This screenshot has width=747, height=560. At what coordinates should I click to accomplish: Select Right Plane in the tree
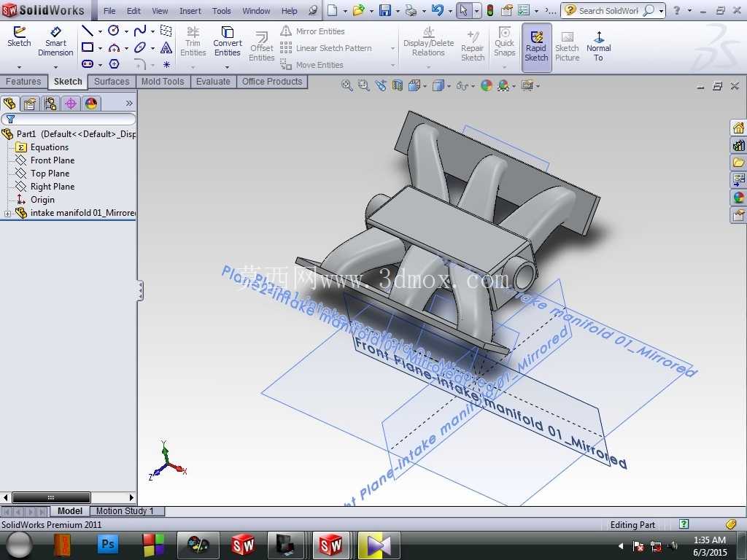coord(53,187)
